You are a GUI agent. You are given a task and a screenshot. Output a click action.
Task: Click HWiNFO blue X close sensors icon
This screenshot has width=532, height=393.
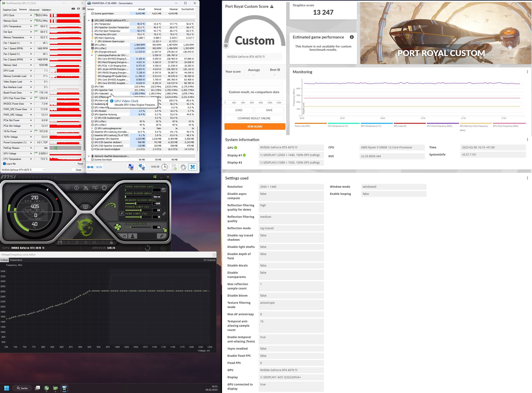(193, 167)
